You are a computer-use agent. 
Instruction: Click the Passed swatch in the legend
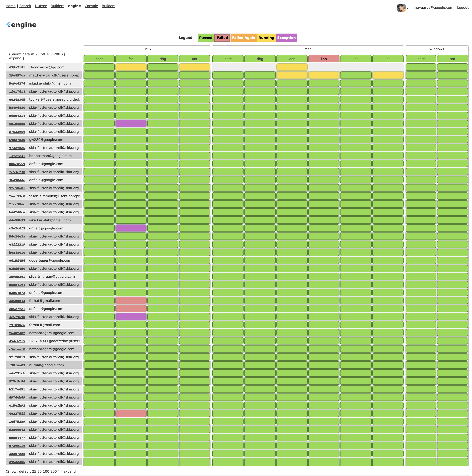(206, 37)
